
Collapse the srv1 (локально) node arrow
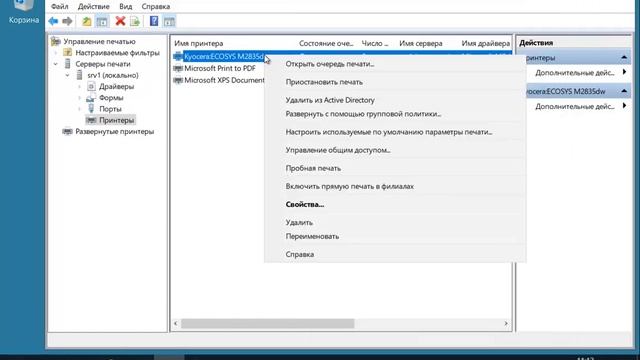coord(68,75)
